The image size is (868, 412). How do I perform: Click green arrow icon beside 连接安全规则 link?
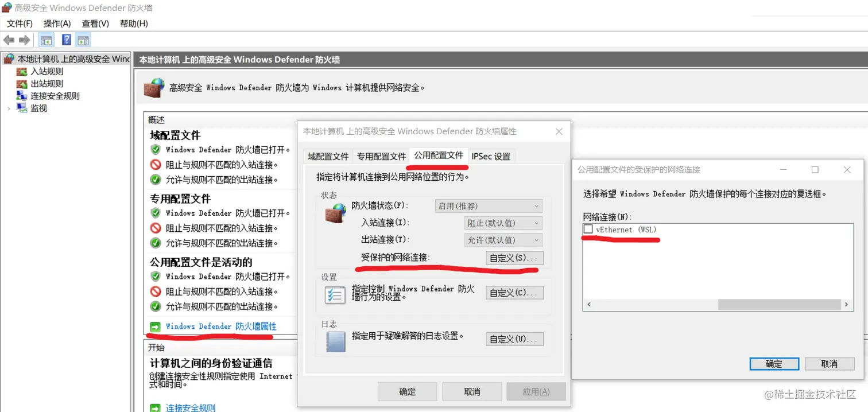pos(155,408)
